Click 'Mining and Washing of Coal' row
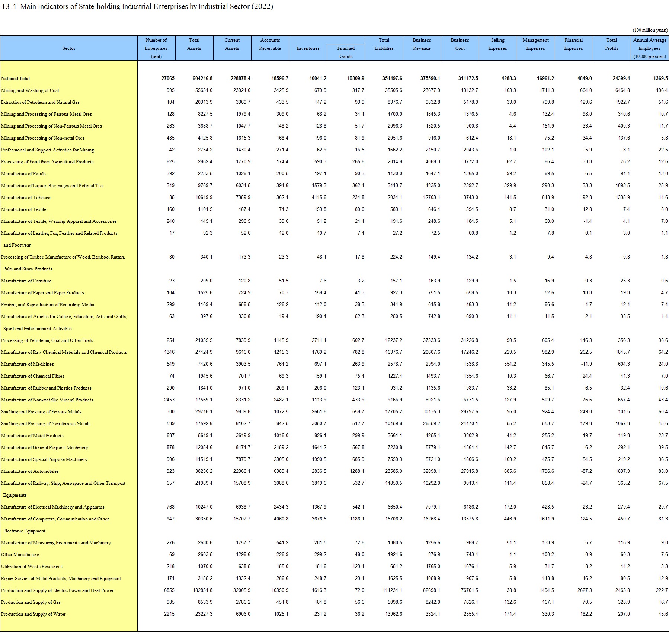Screen dimensions: 669x644 point(30,90)
